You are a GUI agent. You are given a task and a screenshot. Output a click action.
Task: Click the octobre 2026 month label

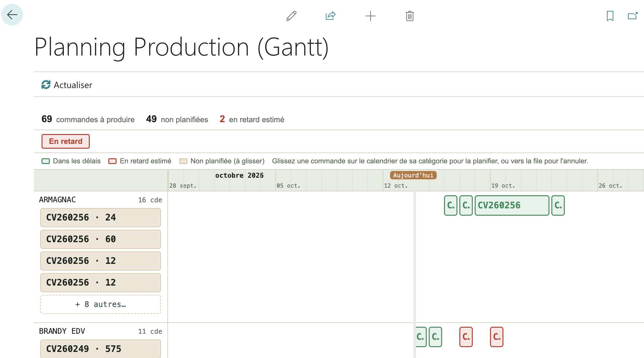240,175
